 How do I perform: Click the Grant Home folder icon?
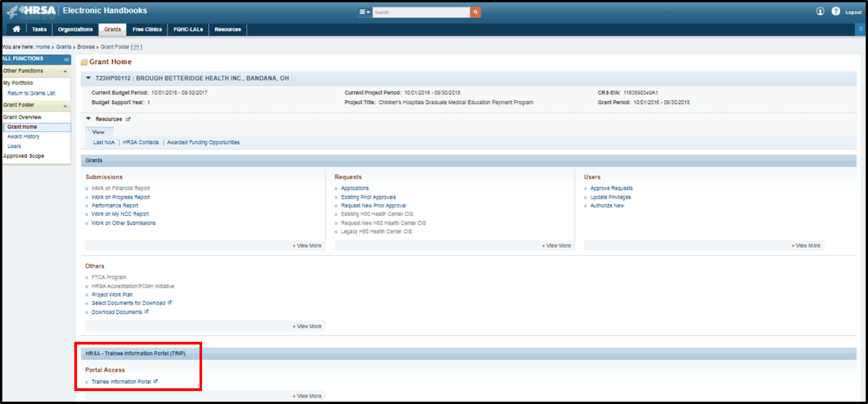(84, 62)
